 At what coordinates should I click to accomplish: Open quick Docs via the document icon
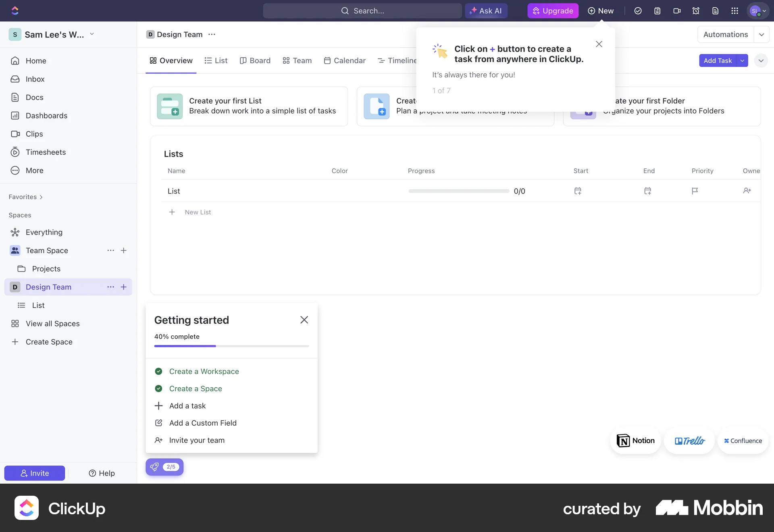716,10
